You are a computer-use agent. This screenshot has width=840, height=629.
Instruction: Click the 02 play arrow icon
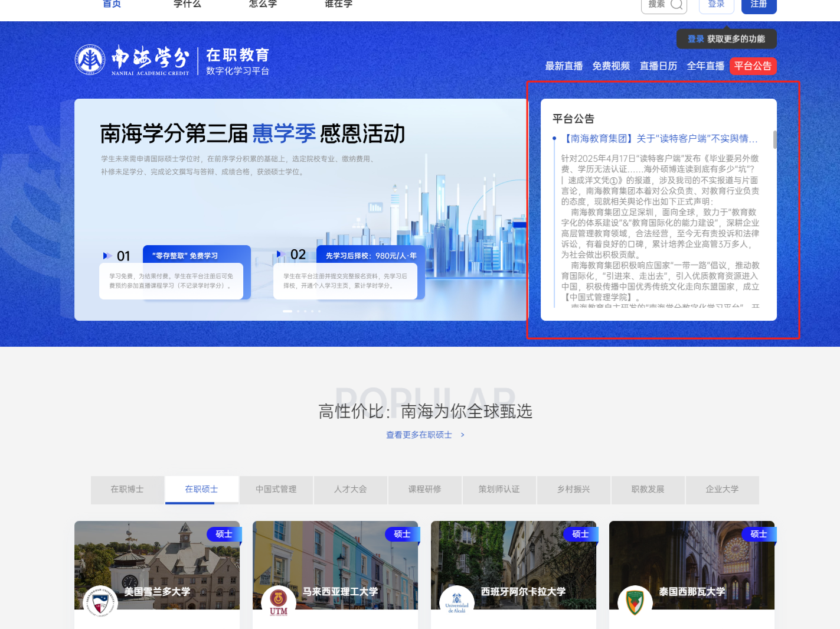pyautogui.click(x=281, y=255)
